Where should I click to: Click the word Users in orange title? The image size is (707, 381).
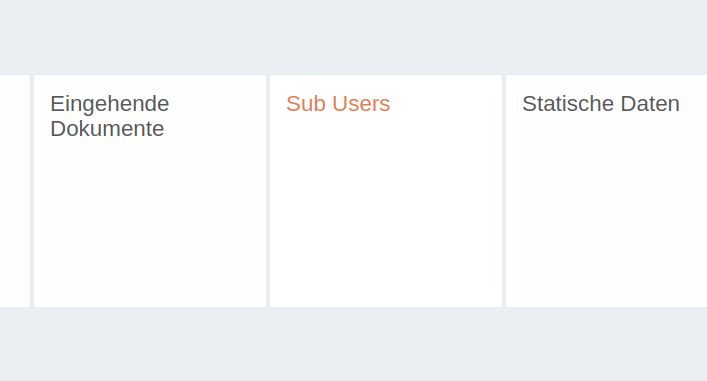361,104
